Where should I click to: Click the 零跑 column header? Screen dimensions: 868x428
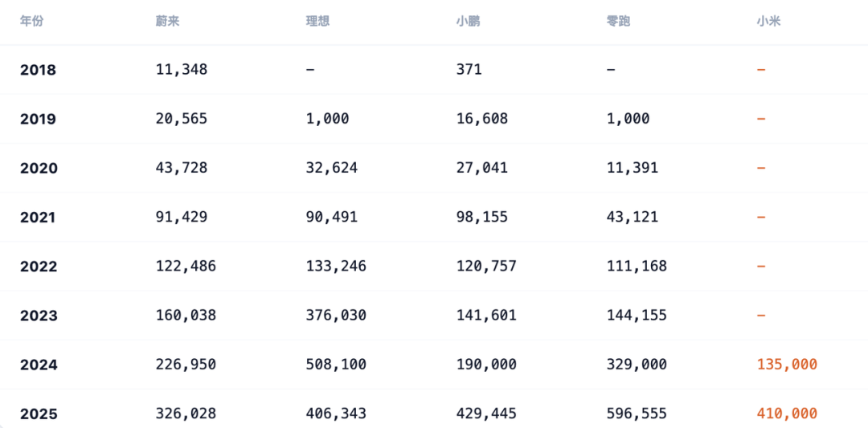618,21
